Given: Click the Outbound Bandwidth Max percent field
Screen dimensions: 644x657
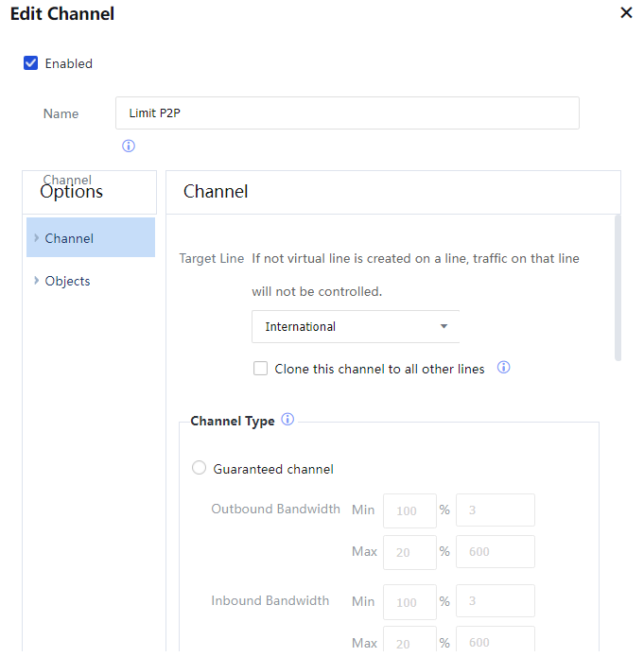Looking at the screenshot, I should 409,552.
